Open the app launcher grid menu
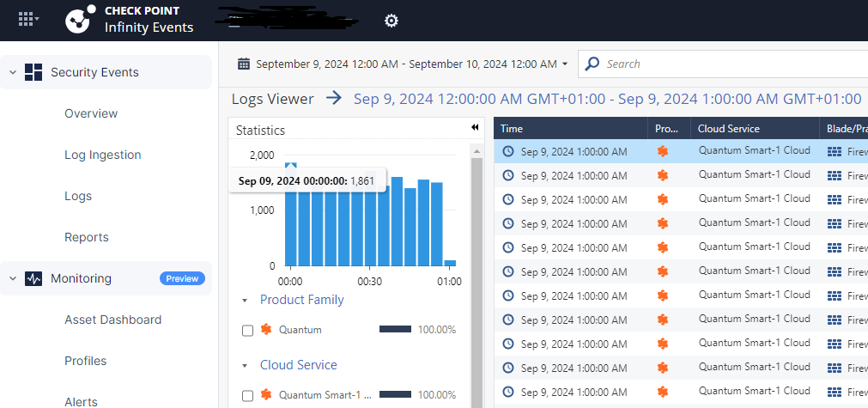This screenshot has height=408, width=868. pos(28,19)
